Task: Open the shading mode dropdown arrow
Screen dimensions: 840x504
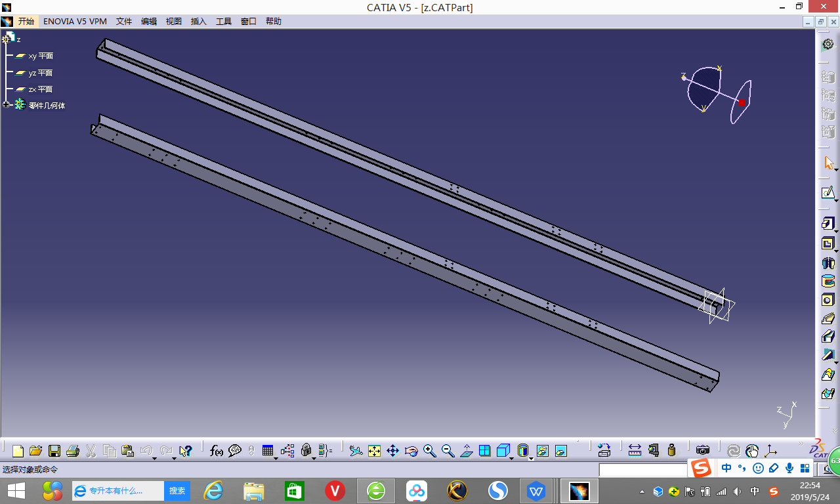Action: [531, 457]
